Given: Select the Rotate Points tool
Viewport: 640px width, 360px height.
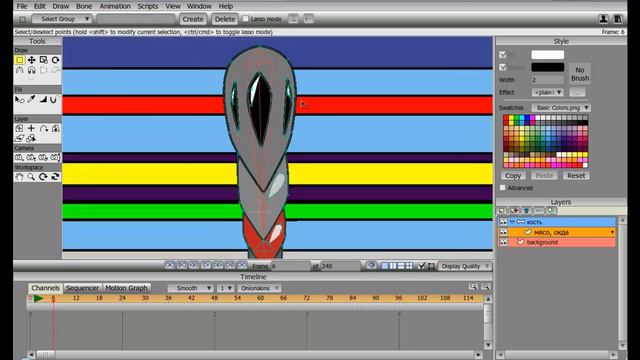Looking at the screenshot, I should click(x=55, y=60).
